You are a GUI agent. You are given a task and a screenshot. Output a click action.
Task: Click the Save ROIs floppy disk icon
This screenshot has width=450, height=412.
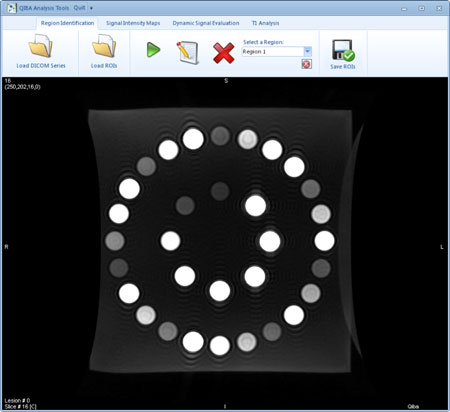click(x=343, y=50)
